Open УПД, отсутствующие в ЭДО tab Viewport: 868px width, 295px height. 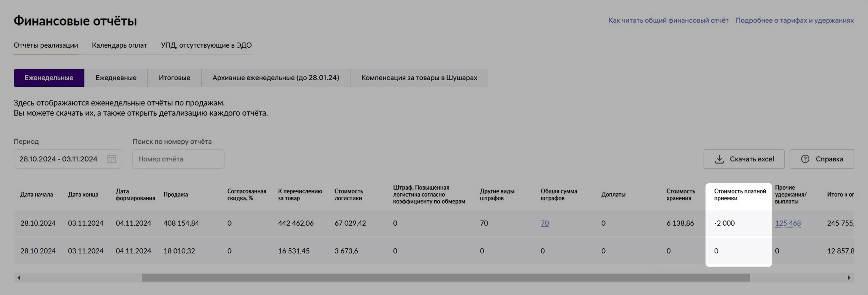[206, 45]
